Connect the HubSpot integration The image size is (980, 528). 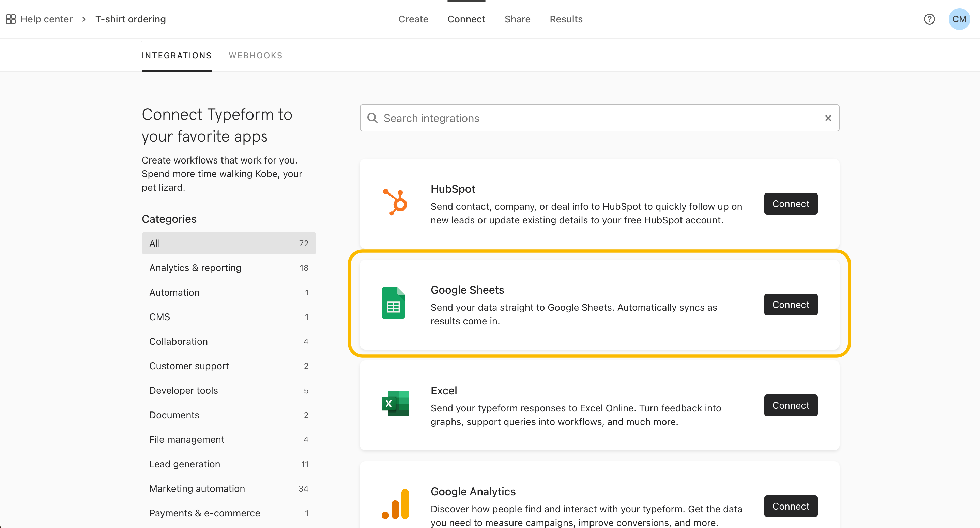(791, 204)
